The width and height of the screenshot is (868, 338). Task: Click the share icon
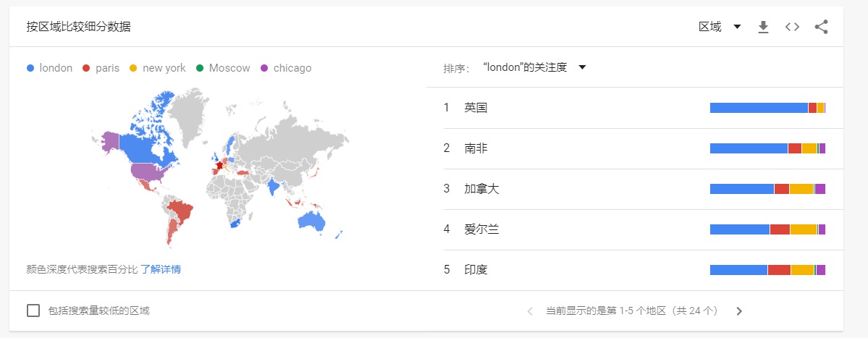[x=821, y=28]
